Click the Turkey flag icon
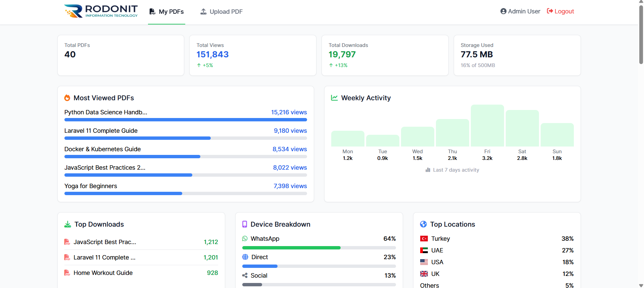644x288 pixels. pyautogui.click(x=424, y=239)
